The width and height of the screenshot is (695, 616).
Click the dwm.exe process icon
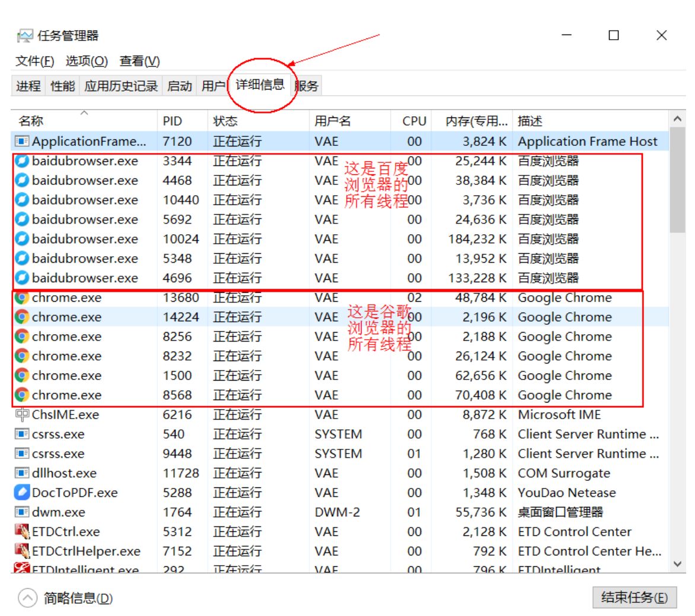[22, 512]
